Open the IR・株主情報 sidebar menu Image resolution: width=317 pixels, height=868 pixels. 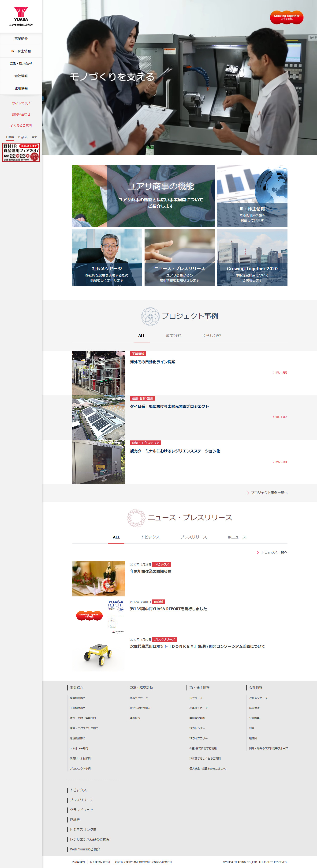coord(21,51)
